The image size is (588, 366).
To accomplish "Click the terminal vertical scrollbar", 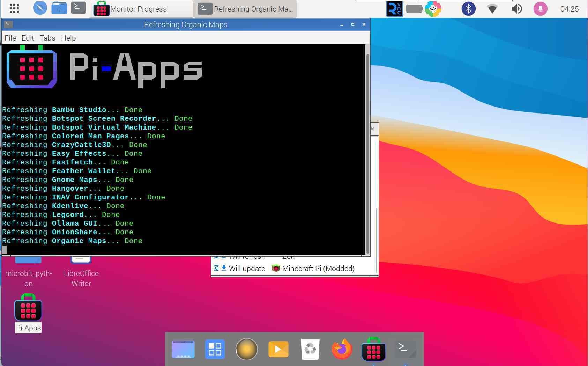I will tap(367, 154).
